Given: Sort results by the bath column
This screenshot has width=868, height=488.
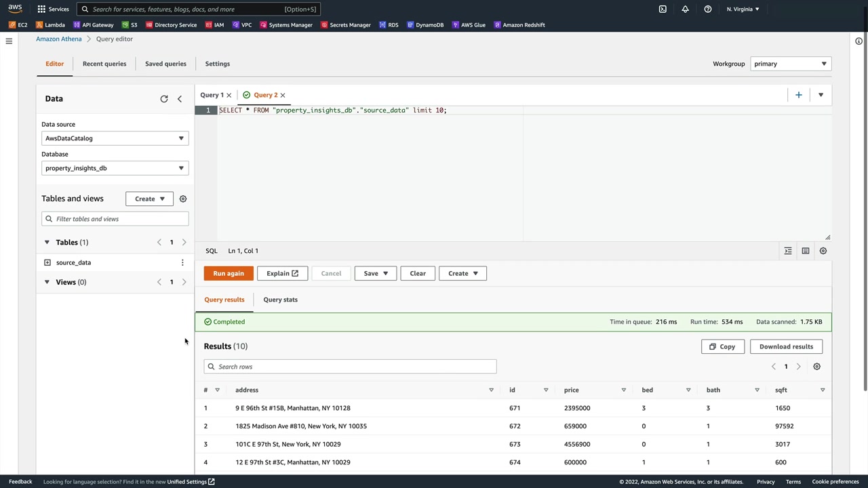Looking at the screenshot, I should coord(757,390).
